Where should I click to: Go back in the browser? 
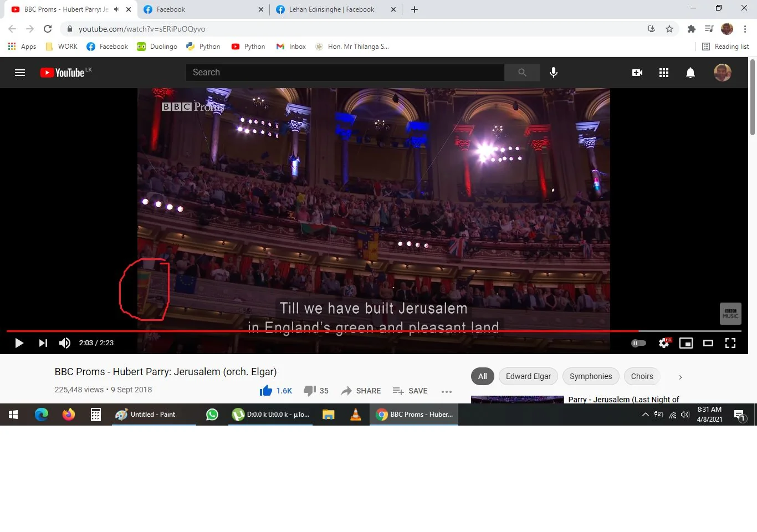click(12, 29)
